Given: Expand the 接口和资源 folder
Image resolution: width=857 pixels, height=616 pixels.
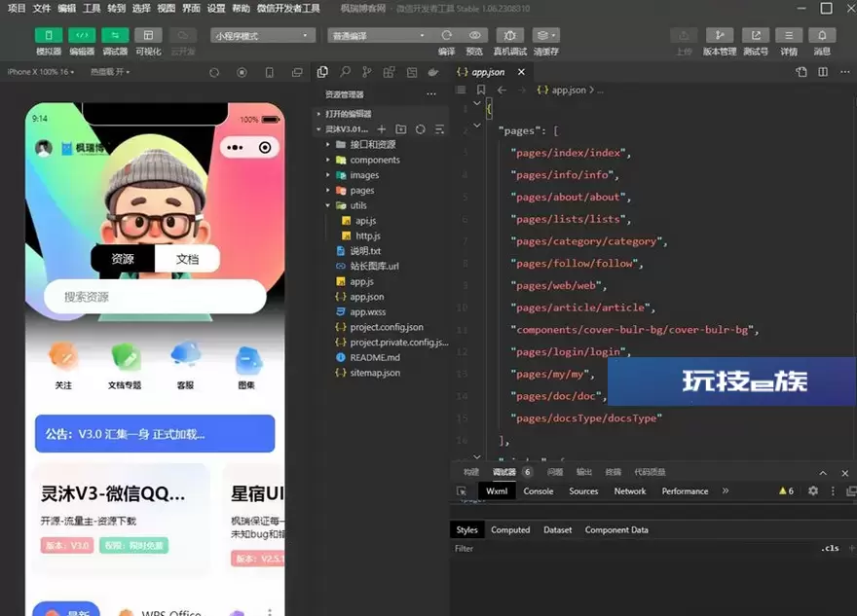Looking at the screenshot, I should coord(373,145).
